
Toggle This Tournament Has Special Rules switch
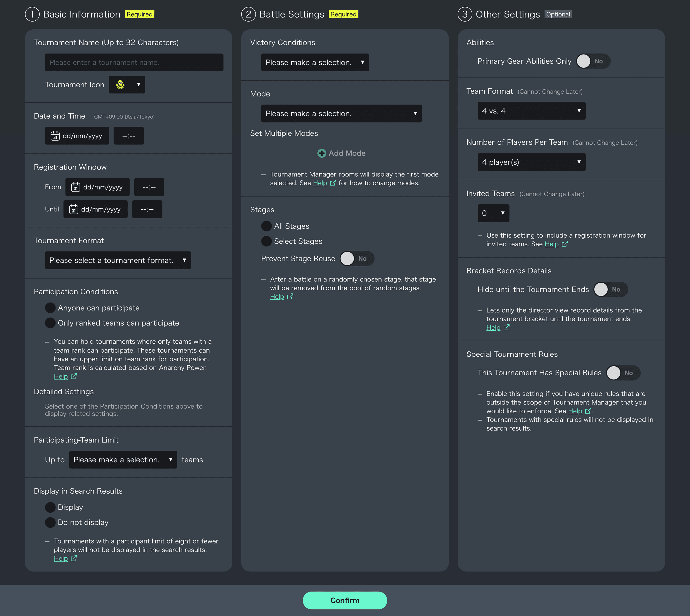coord(623,373)
